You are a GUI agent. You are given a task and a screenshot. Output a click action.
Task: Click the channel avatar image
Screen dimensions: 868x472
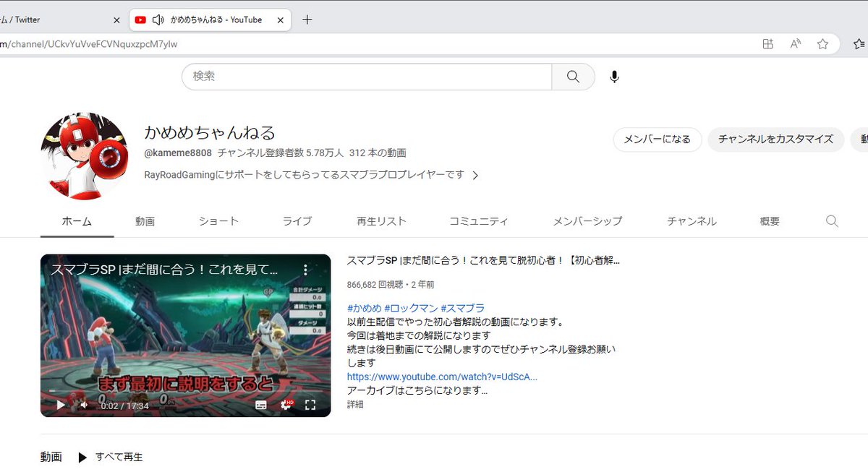pyautogui.click(x=85, y=155)
